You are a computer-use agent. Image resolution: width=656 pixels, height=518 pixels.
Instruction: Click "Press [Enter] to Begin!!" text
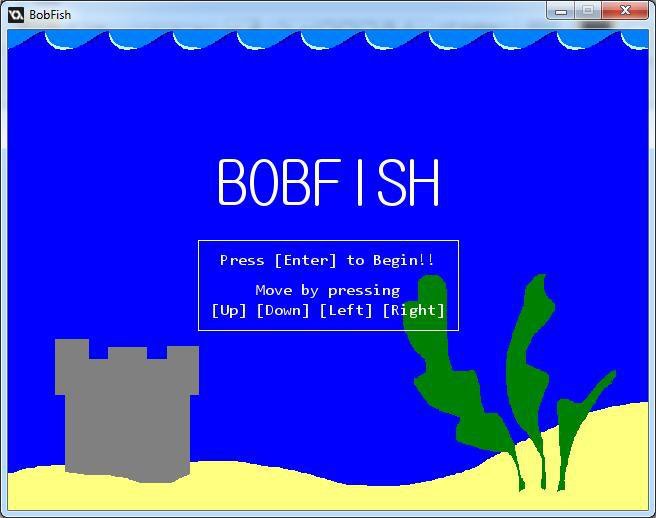coord(327,260)
